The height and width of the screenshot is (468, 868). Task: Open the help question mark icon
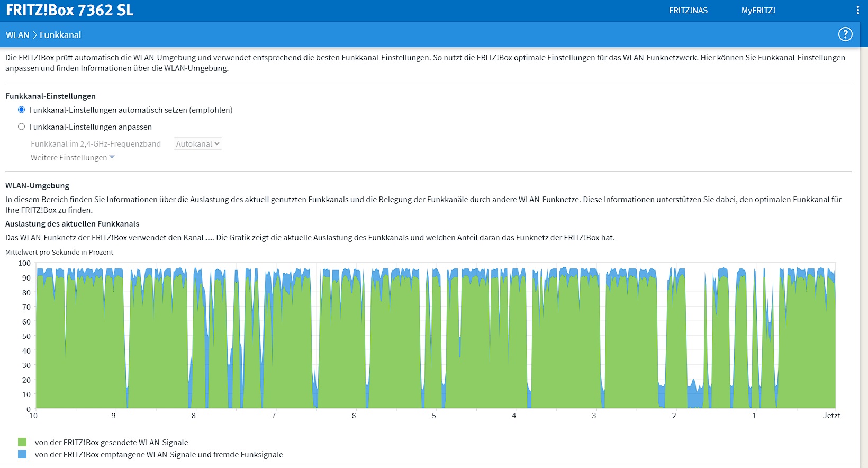[x=845, y=34]
